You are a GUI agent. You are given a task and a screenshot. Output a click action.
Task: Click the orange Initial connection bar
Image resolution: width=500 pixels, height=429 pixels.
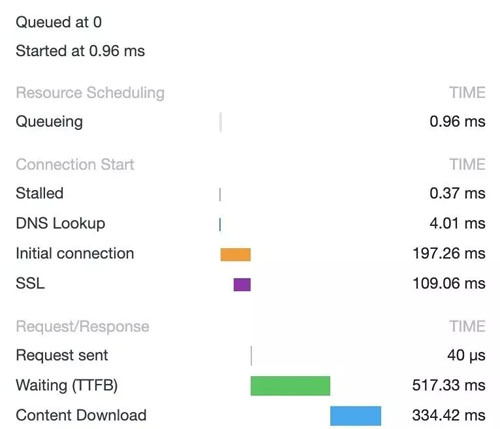point(235,254)
